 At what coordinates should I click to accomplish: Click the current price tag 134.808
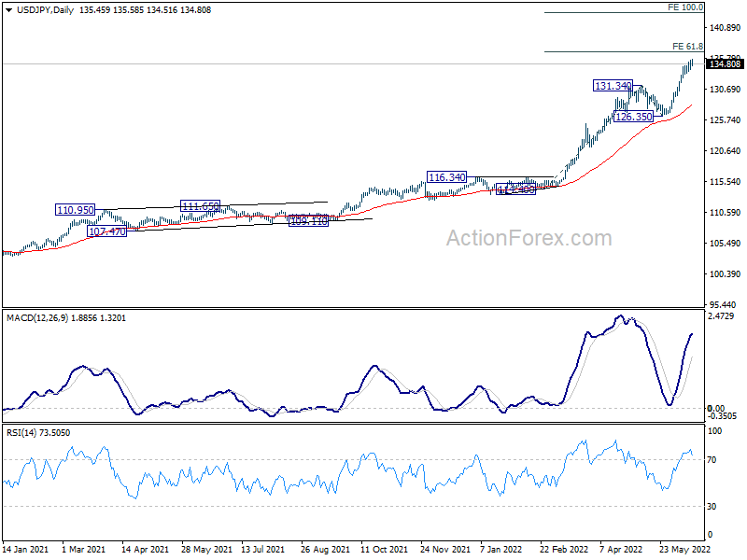[725, 63]
